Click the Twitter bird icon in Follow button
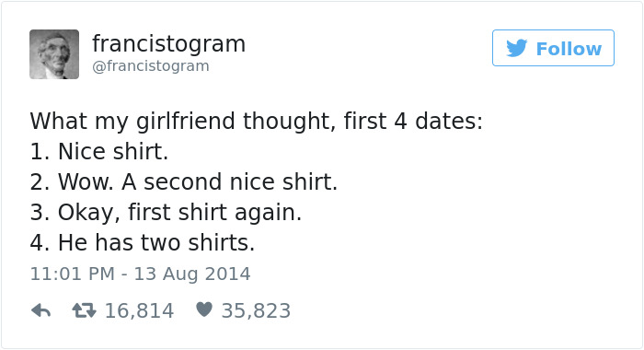 point(517,48)
